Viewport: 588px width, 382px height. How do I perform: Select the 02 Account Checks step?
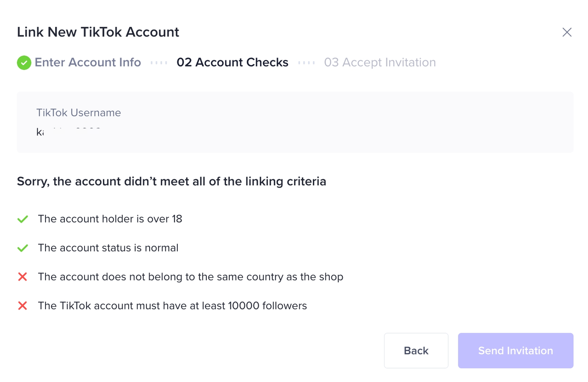[232, 63]
